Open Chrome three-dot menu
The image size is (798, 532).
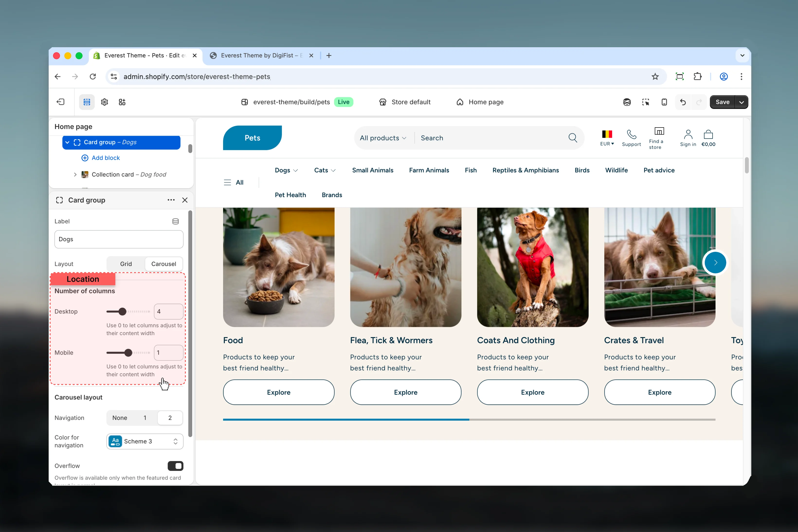click(741, 76)
